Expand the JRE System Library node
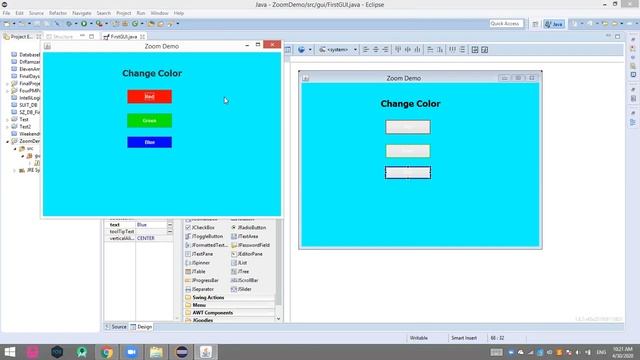Image resolution: width=640 pixels, height=360 pixels. coord(15,170)
